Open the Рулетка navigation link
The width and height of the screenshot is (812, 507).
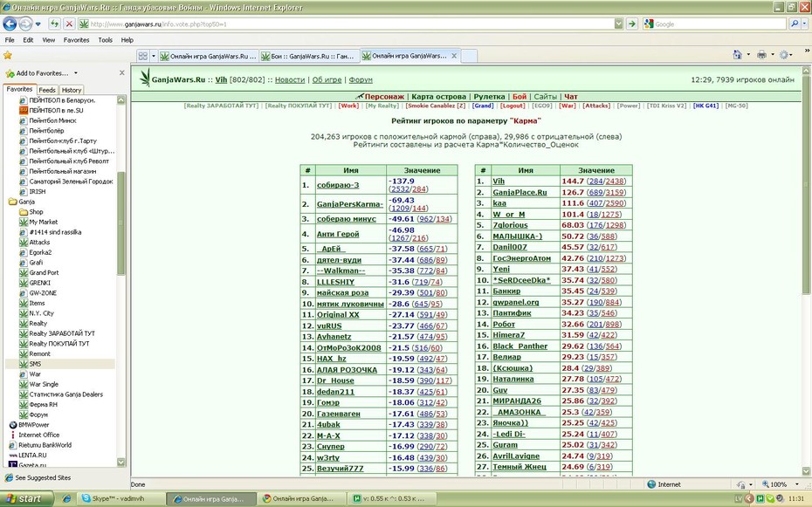[x=489, y=97]
